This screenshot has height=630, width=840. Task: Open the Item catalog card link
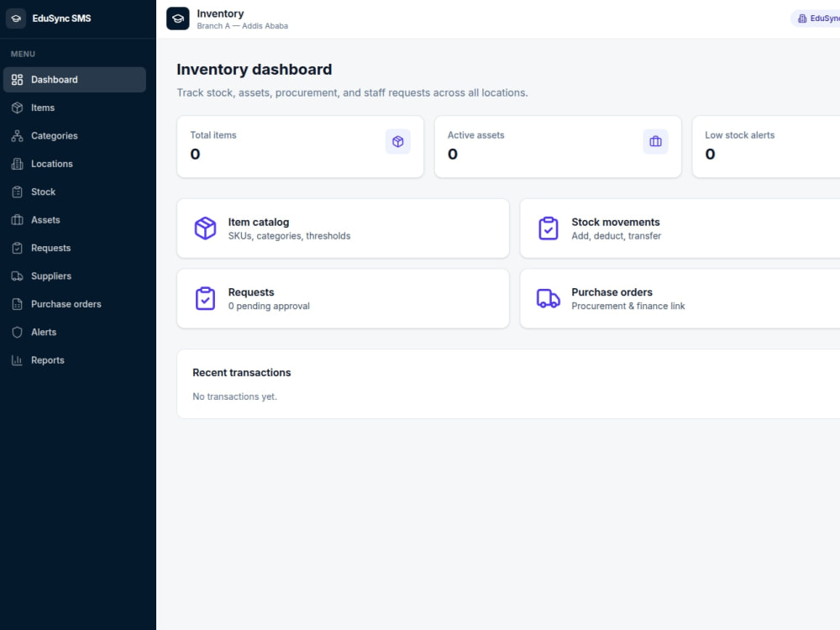(x=343, y=228)
